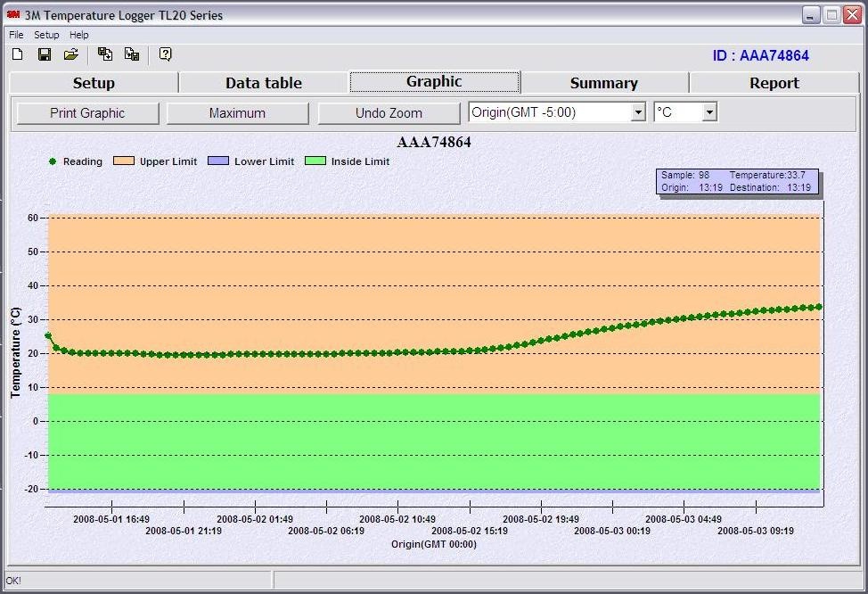Click the 60 value on y-axis
Screen dimensions: 868x594
(33, 218)
